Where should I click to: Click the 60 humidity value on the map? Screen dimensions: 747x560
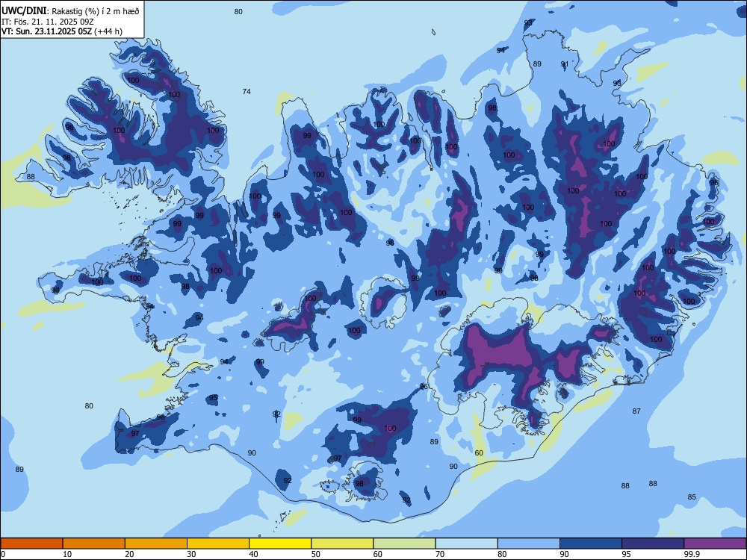pyautogui.click(x=479, y=453)
